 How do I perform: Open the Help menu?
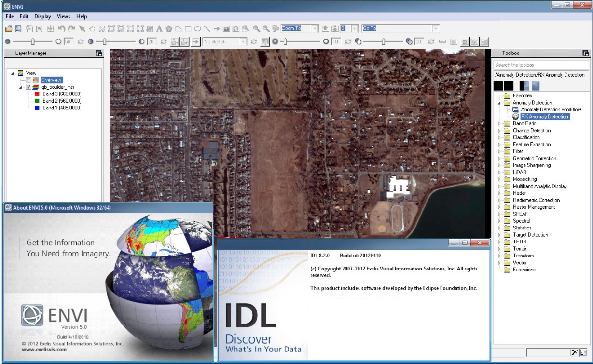coord(82,16)
